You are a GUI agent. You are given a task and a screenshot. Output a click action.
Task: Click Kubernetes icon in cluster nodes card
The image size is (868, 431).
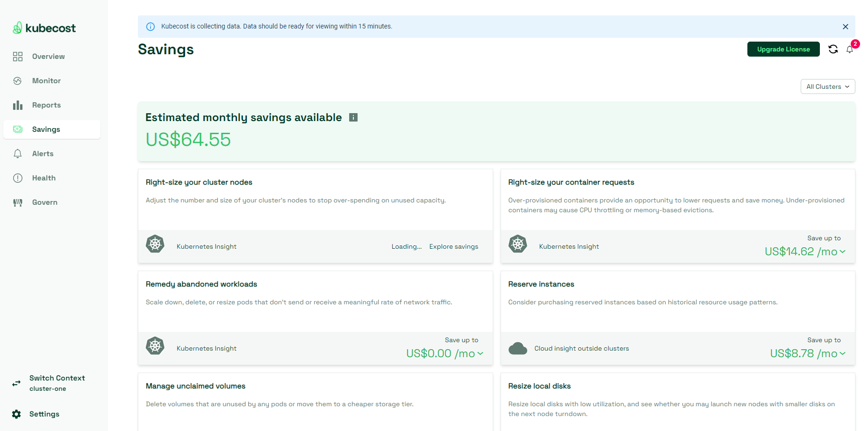click(155, 244)
